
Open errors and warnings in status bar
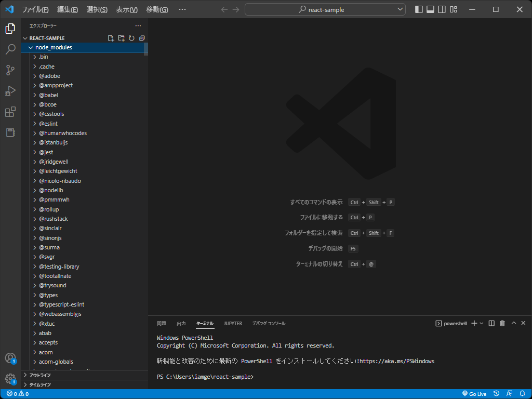click(18, 394)
